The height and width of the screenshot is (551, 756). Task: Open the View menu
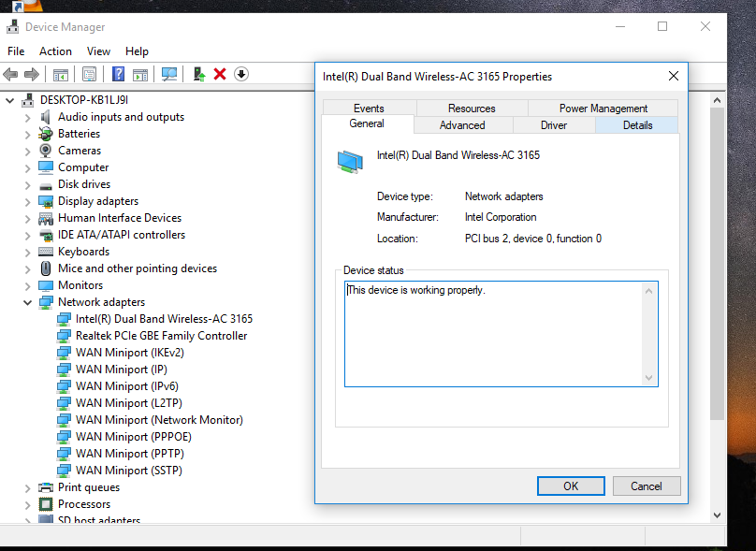click(x=98, y=51)
